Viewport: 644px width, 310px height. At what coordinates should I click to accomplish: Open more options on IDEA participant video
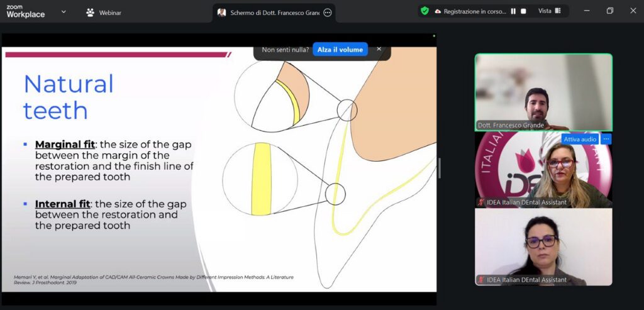point(606,139)
